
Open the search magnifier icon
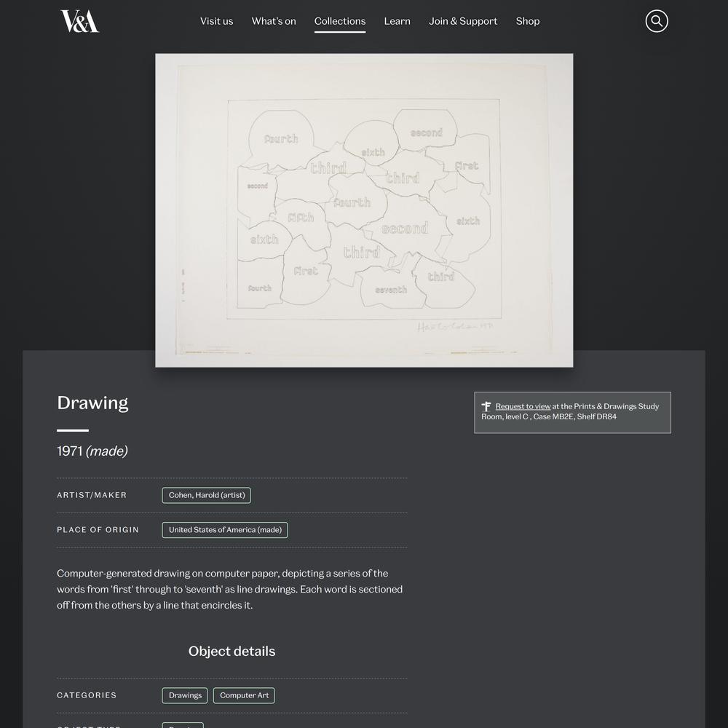click(x=657, y=21)
